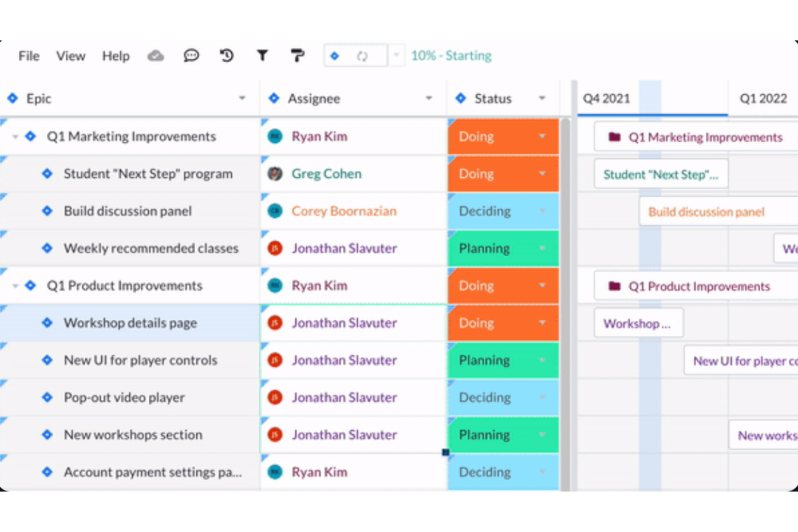This screenshot has height=532, width=798.
Task: Click diamond icon beside Weekly recommended classes
Action: pos(47,248)
